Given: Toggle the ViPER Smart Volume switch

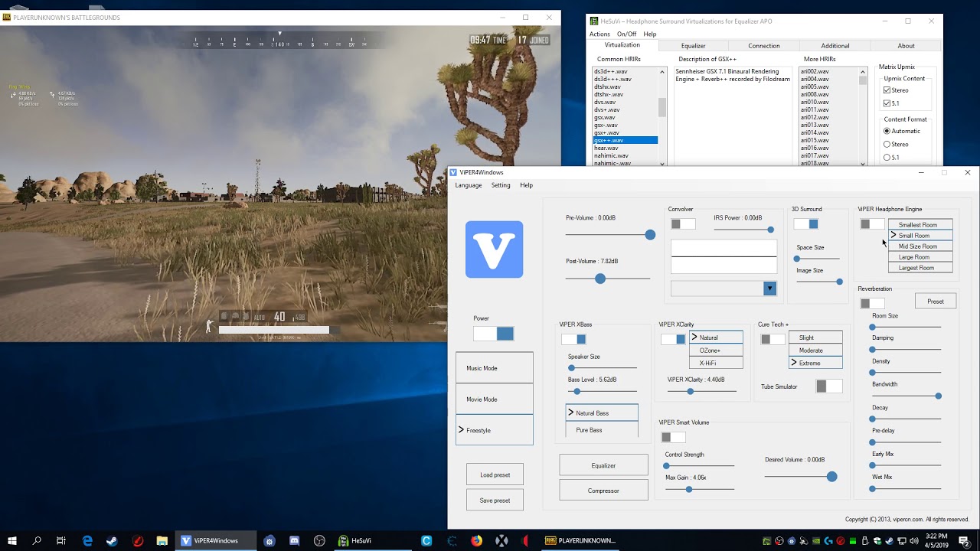Looking at the screenshot, I should tap(673, 437).
